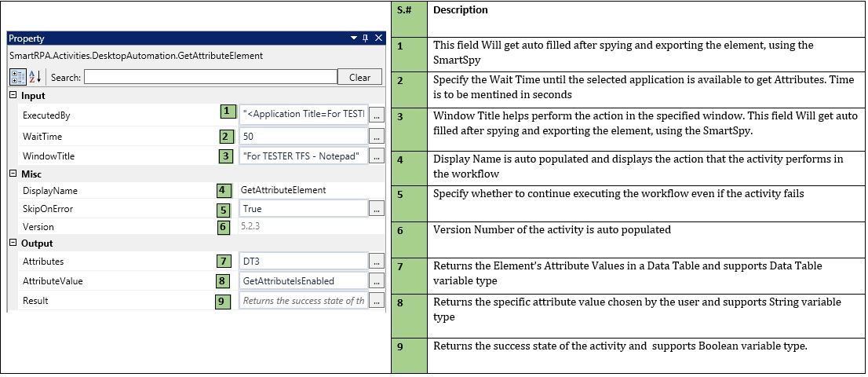Click the WaitTime value field
Image resolution: width=868 pixels, height=377 pixels.
click(x=303, y=136)
